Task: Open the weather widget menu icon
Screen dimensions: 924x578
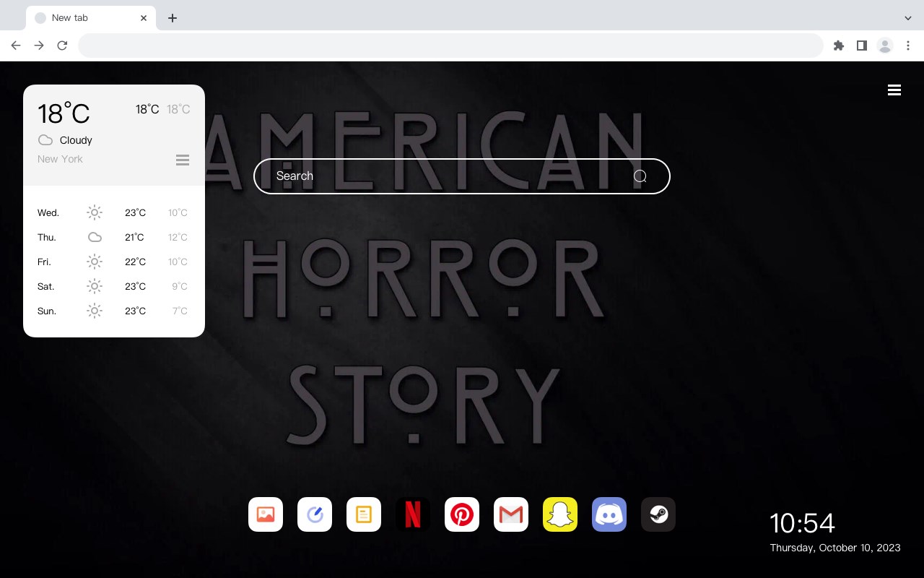Action: tap(183, 160)
